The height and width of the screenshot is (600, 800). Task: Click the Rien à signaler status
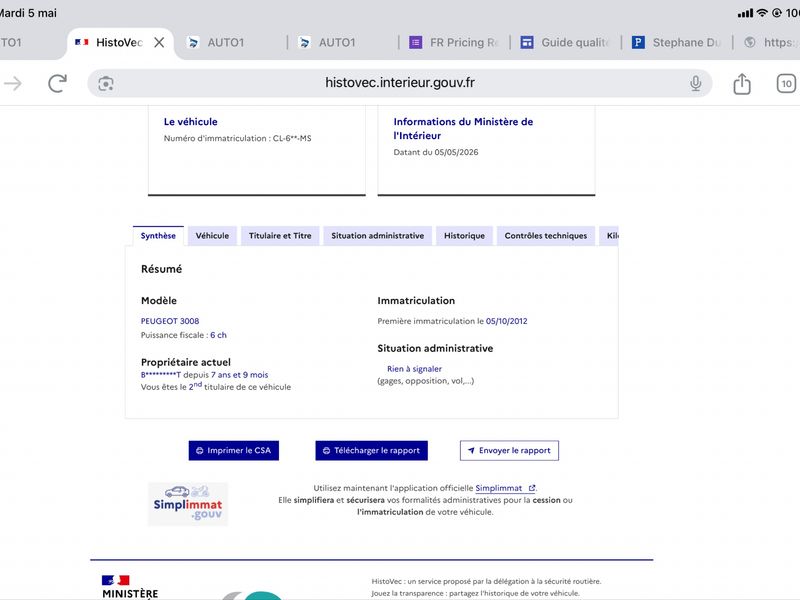click(414, 369)
